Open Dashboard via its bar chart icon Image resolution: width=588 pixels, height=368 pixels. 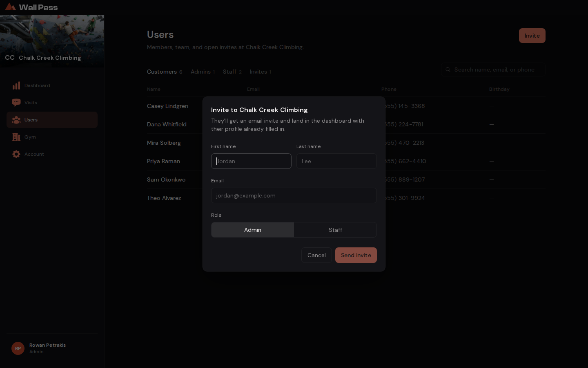pos(16,85)
